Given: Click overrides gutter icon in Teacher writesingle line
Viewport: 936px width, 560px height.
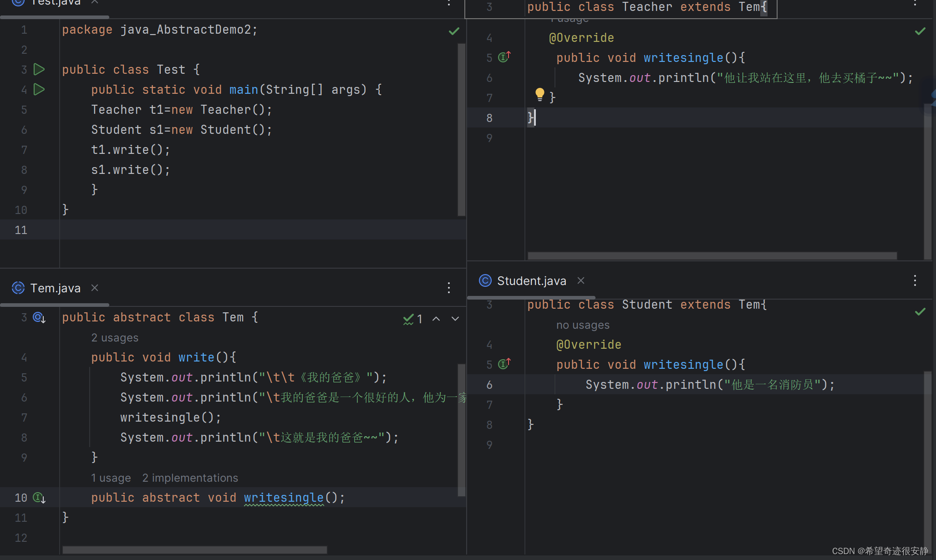Looking at the screenshot, I should [504, 57].
